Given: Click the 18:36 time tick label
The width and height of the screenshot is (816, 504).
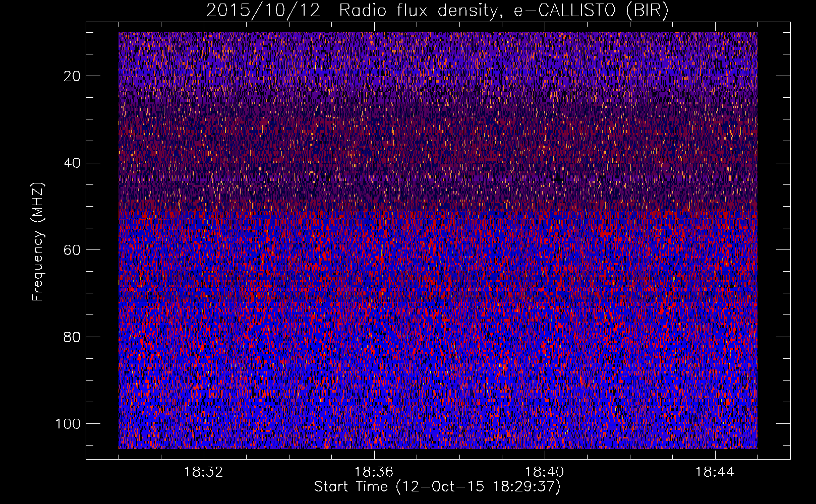Looking at the screenshot, I should click(374, 472).
